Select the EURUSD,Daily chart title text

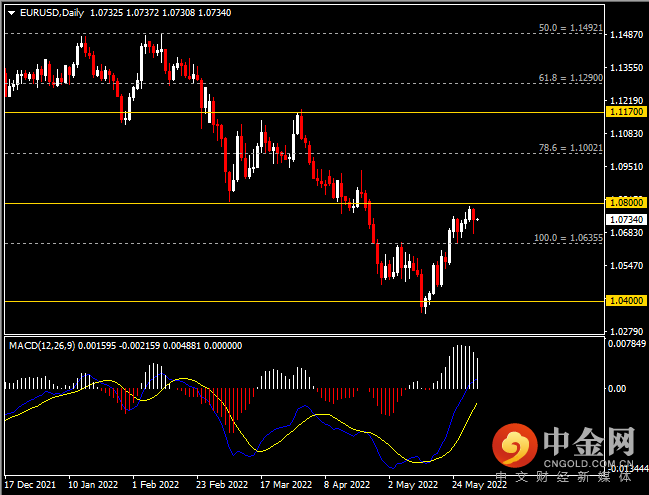(52, 13)
